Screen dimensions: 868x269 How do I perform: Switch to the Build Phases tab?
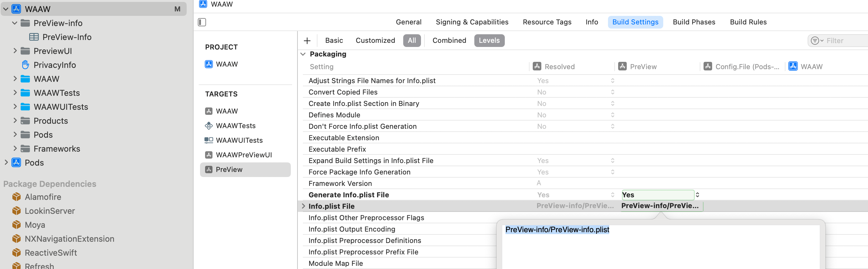[694, 22]
